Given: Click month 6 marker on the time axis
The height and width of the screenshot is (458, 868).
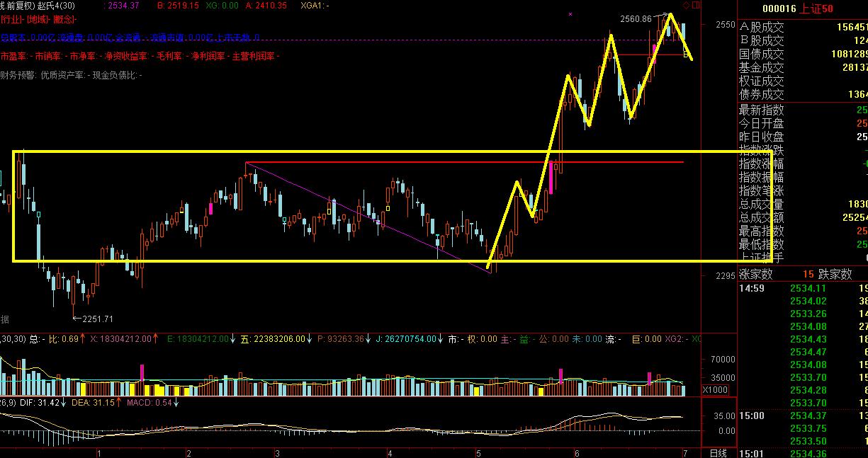Looking at the screenshot, I should [577, 453].
